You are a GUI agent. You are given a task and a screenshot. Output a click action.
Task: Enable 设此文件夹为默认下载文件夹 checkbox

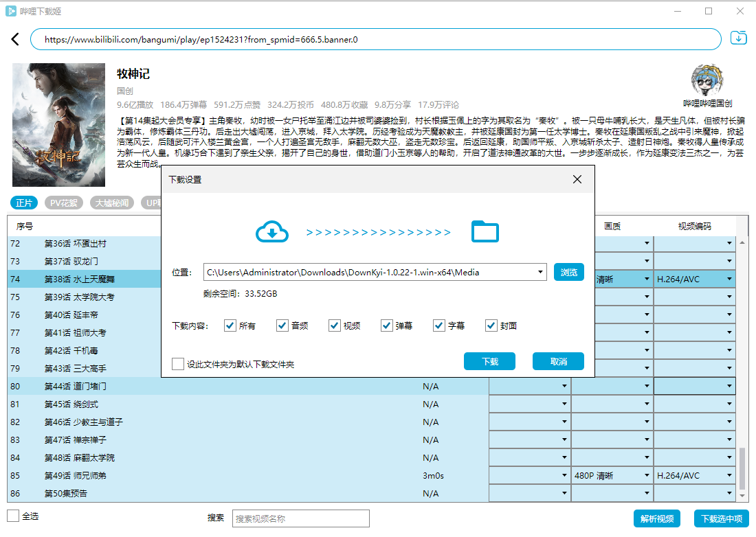tap(178, 364)
